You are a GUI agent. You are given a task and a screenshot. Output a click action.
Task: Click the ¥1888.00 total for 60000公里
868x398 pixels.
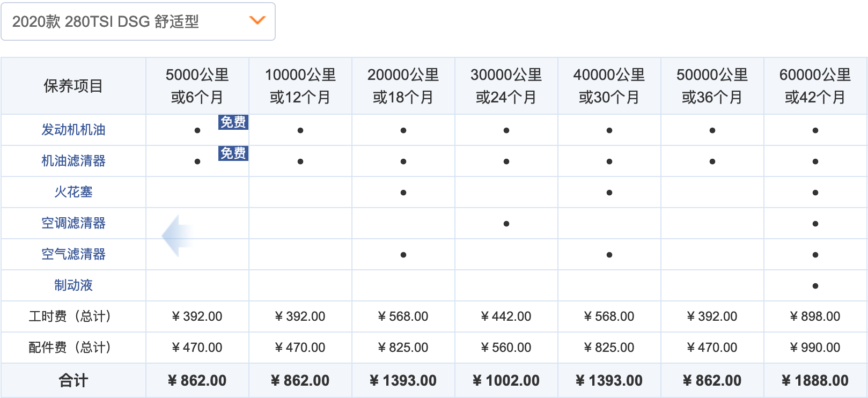click(815, 381)
